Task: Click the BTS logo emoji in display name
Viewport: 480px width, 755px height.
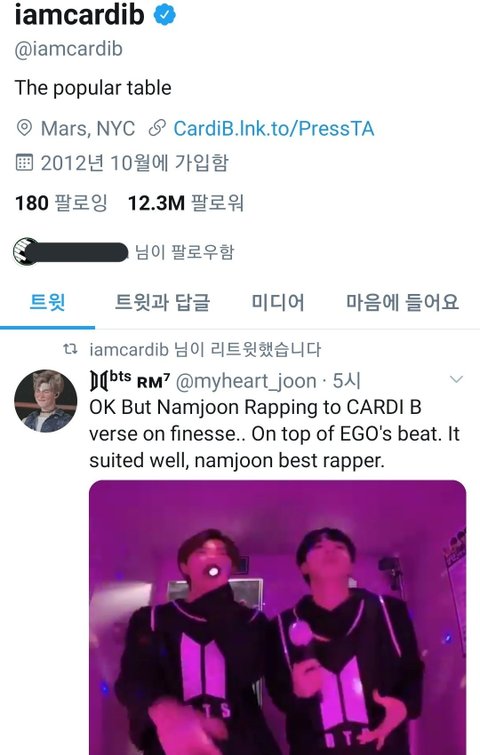Action: (x=99, y=381)
